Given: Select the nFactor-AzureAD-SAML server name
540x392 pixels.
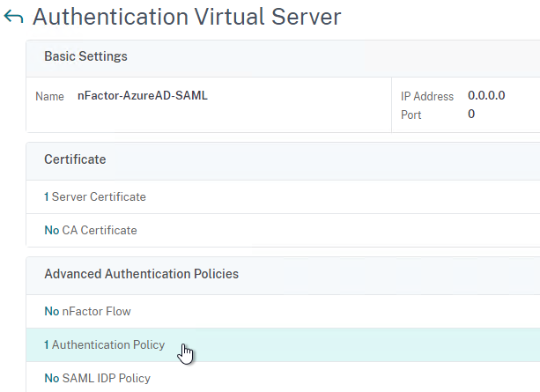Looking at the screenshot, I should [x=143, y=95].
